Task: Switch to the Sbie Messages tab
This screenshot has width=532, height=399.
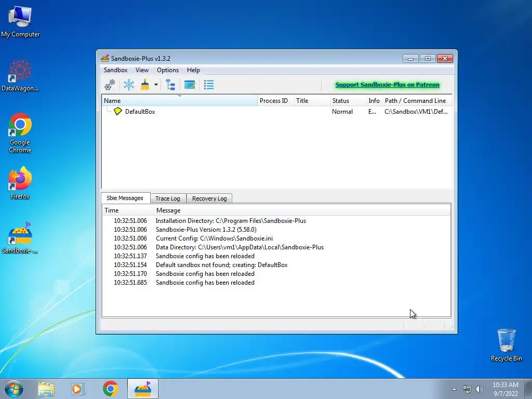Action: click(125, 198)
